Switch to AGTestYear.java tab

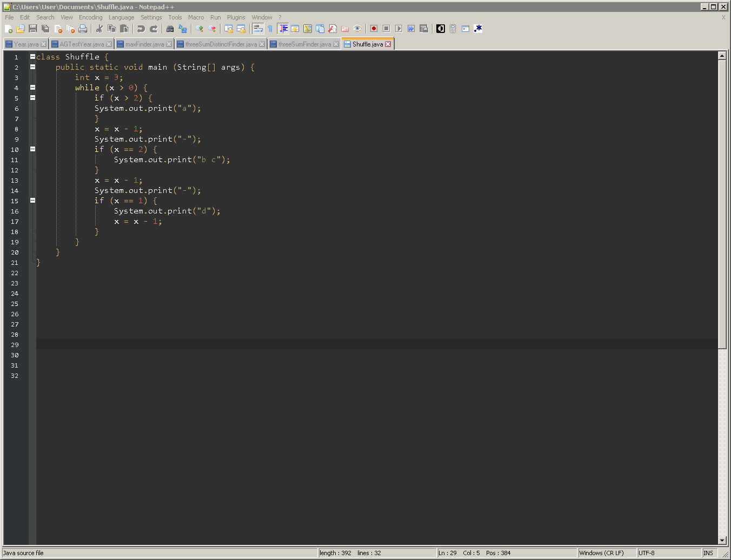pyautogui.click(x=82, y=44)
